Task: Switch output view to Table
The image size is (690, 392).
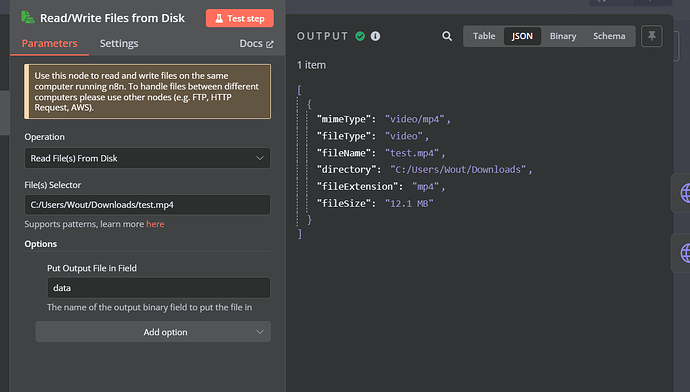Action: (484, 36)
